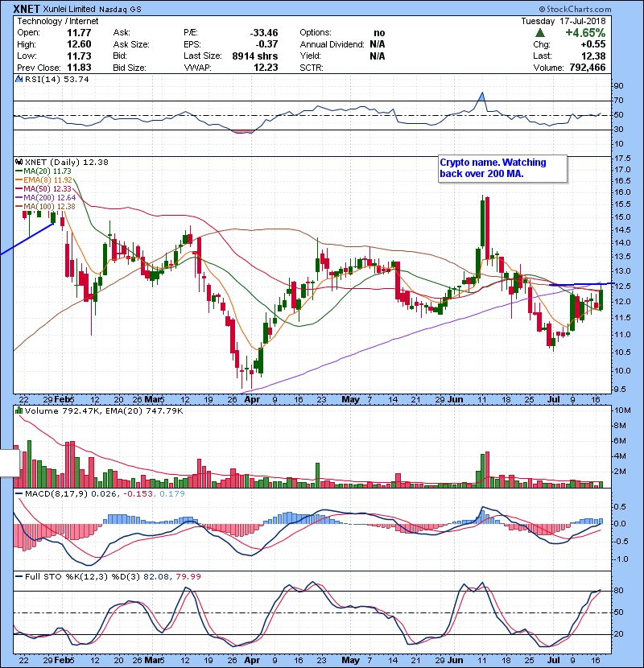Screen dimensions: 644x668
Task: Click the RSI(14) 53.74 label
Action: 56,79
